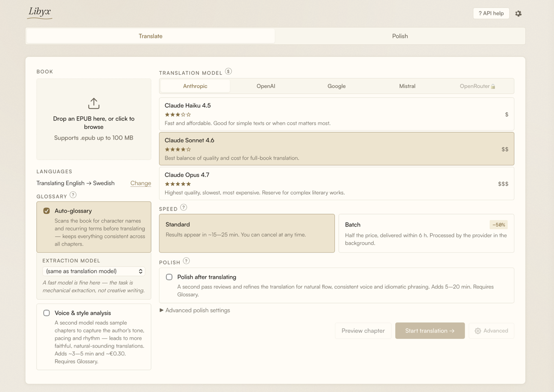Open the Polish help question mark

(x=186, y=261)
